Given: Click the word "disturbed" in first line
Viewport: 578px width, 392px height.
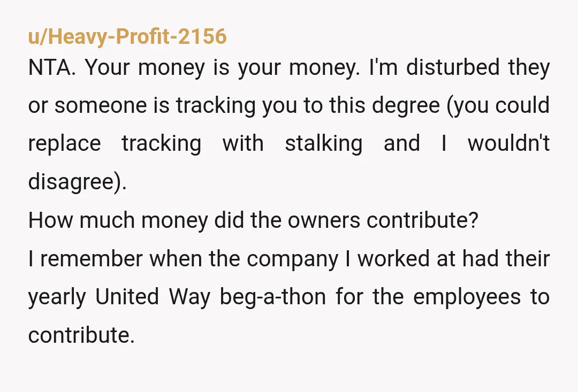Looking at the screenshot, I should (453, 67).
